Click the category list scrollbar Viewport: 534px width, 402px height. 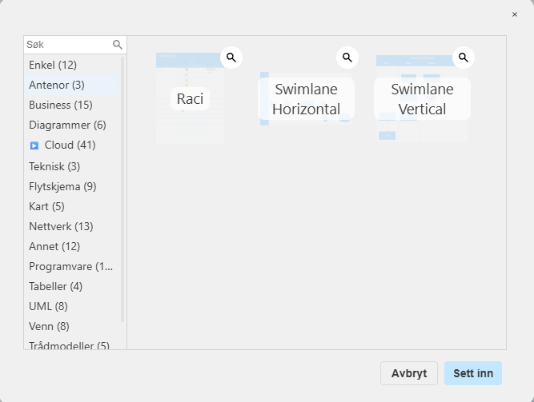[123, 189]
